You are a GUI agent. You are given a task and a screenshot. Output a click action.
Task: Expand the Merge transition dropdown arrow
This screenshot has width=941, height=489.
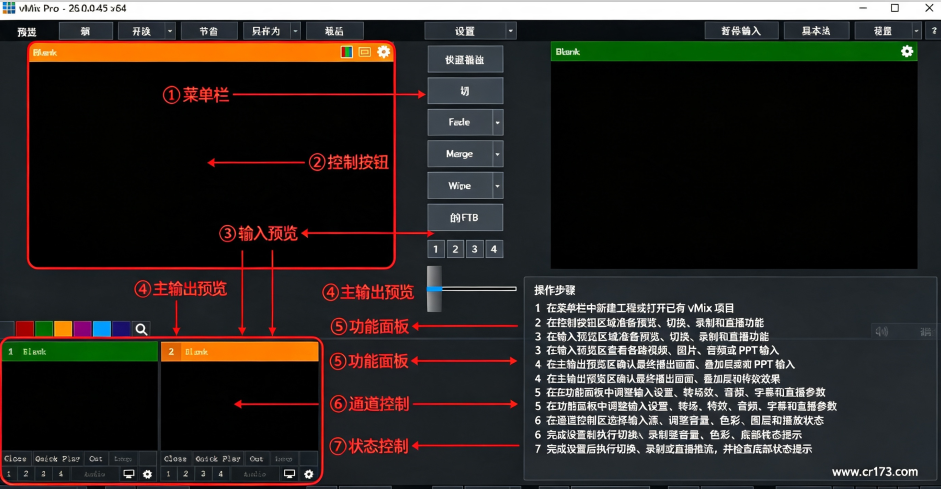498,154
